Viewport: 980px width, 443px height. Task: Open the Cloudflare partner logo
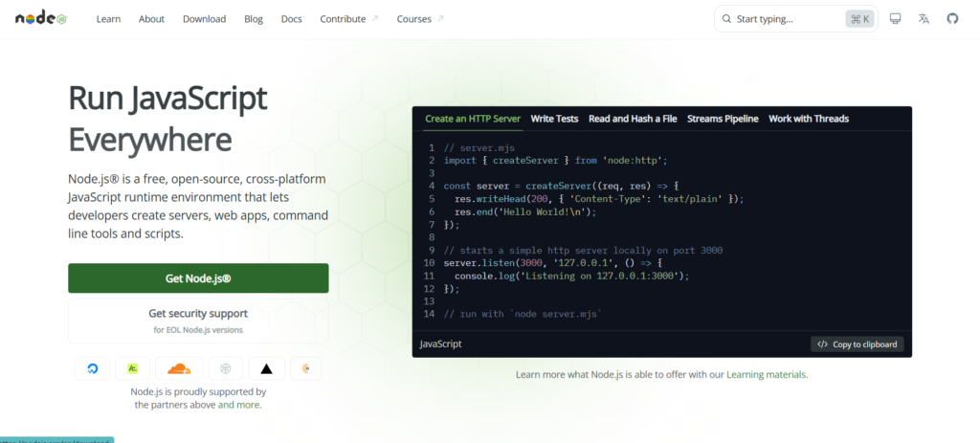pyautogui.click(x=179, y=368)
